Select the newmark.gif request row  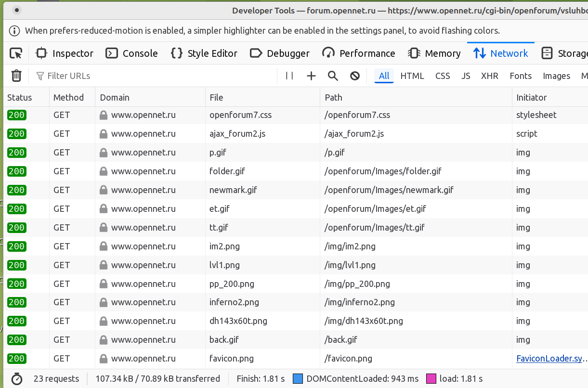(296, 190)
